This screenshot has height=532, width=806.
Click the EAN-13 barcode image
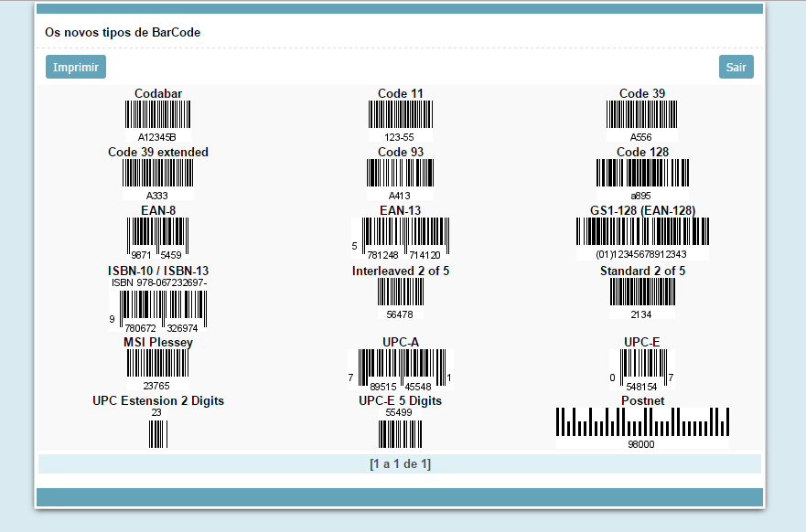click(401, 238)
